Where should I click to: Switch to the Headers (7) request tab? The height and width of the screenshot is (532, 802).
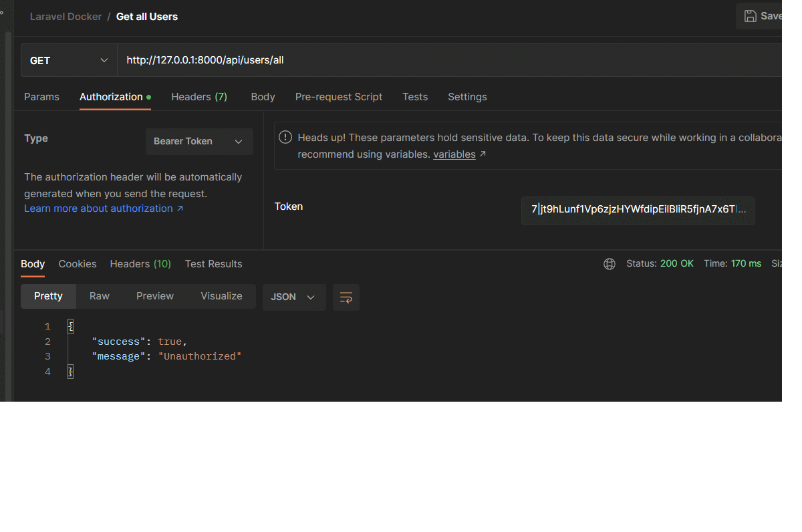click(x=198, y=96)
